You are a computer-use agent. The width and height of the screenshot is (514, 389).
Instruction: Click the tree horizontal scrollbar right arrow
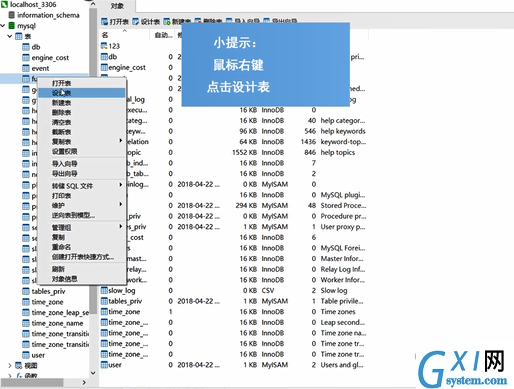84,382
